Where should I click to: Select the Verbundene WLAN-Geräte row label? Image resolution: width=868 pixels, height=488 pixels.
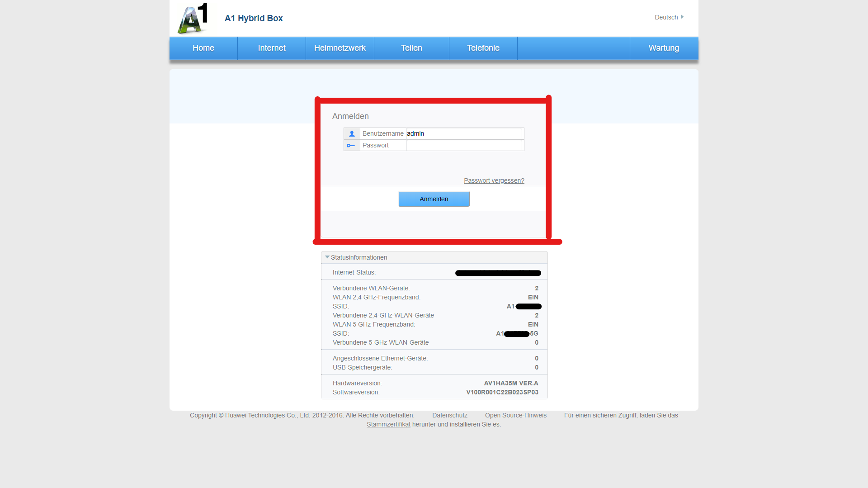(x=371, y=288)
